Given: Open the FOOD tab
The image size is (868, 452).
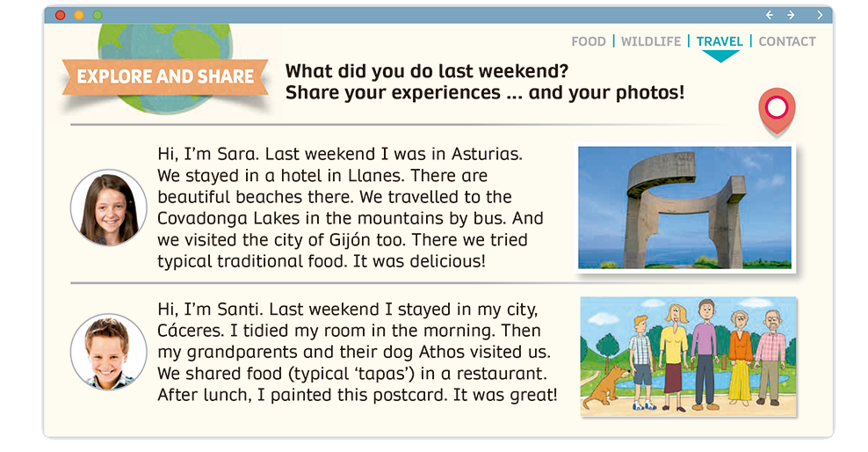Looking at the screenshot, I should [589, 41].
